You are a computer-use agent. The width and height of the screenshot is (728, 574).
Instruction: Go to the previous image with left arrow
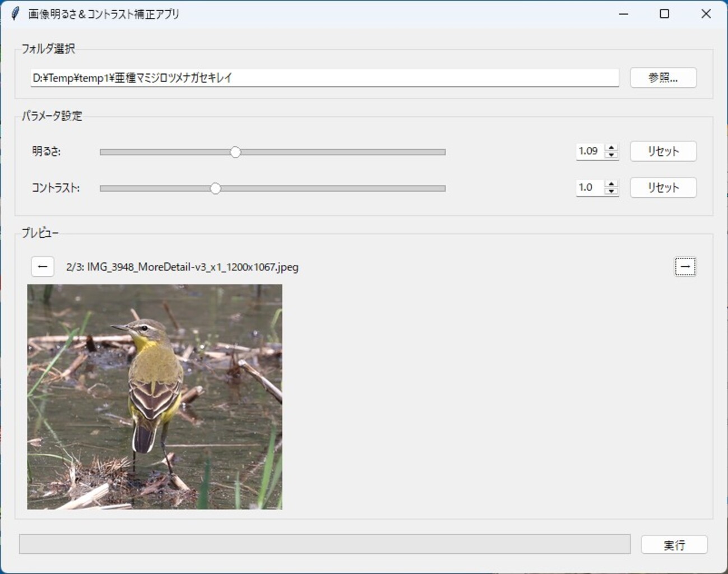(x=43, y=267)
